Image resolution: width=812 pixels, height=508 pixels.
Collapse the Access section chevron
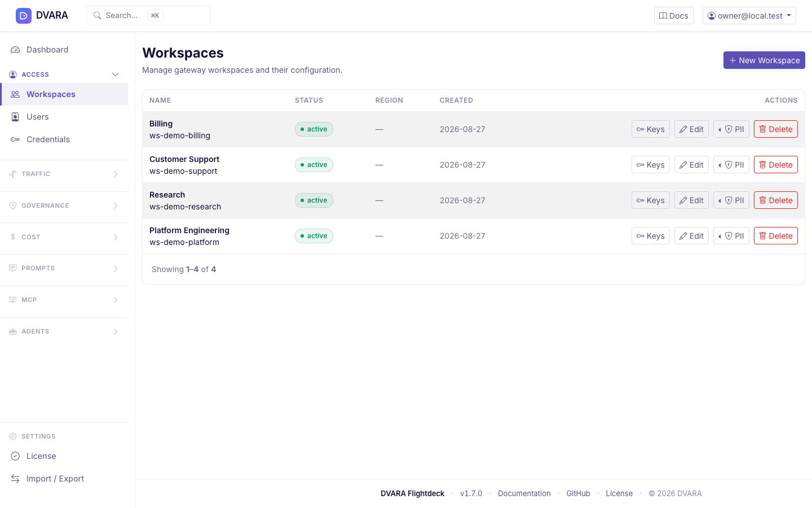pyautogui.click(x=116, y=75)
